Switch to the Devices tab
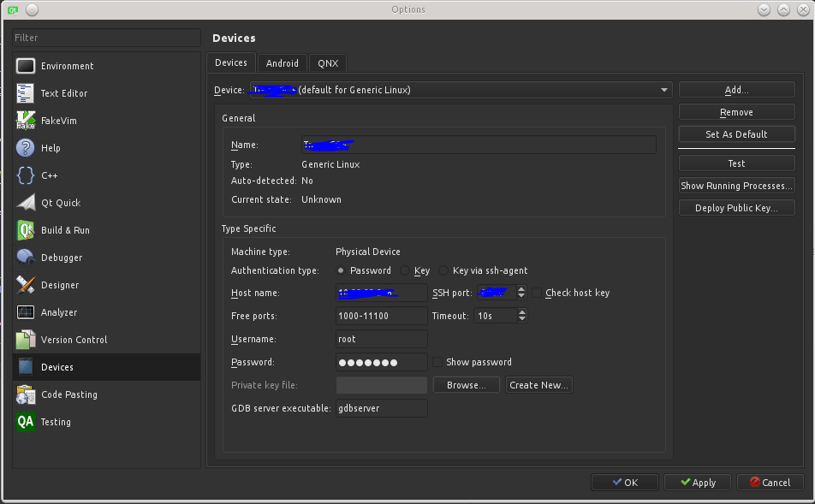Image resolution: width=815 pixels, height=504 pixels. click(x=231, y=62)
